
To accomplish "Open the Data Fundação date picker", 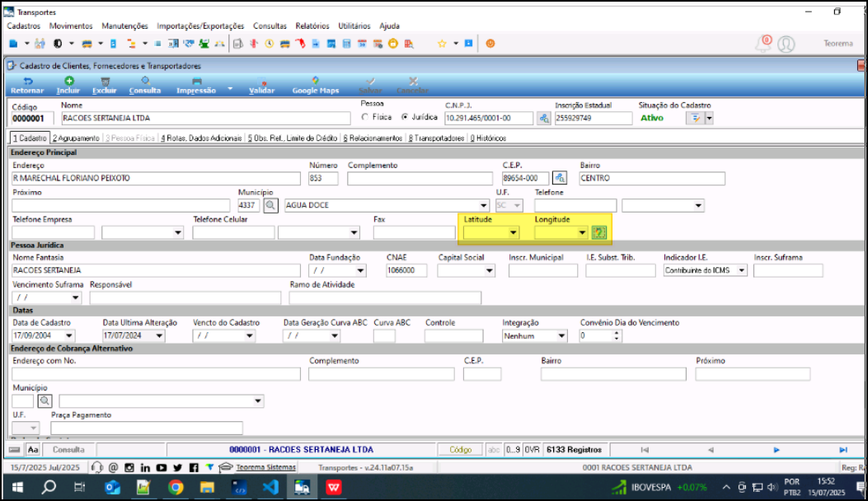I will pos(360,271).
